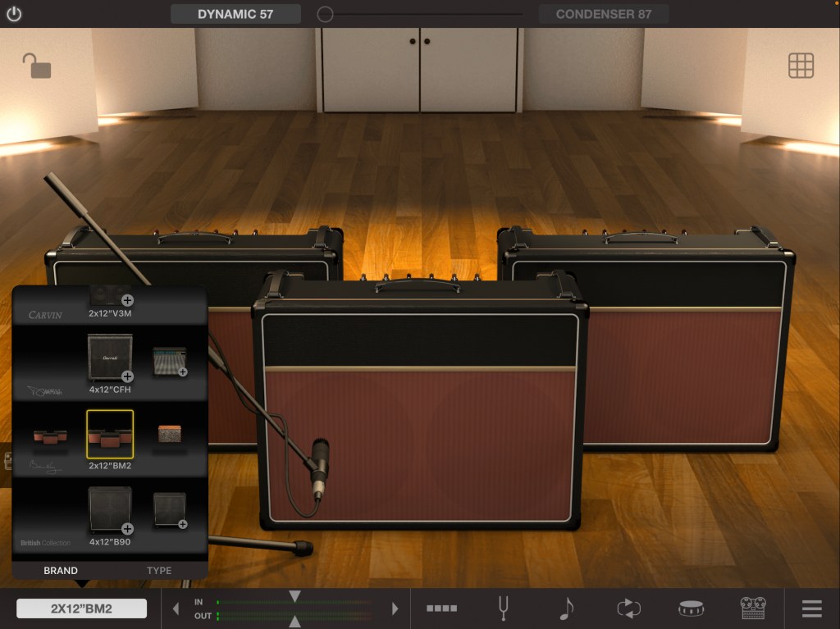Open the tuner fork icon
Screen dimensions: 840x629
[504, 608]
